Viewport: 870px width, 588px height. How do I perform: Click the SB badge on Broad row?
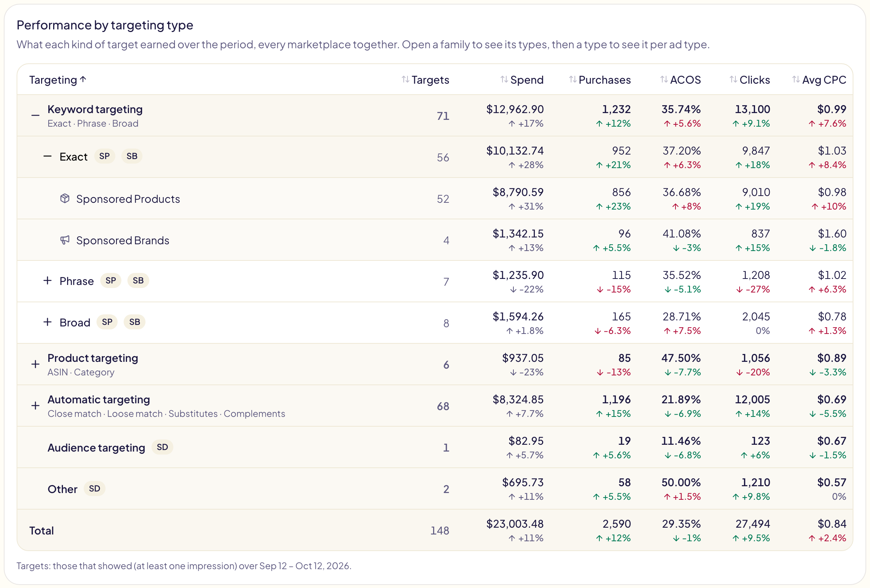click(135, 322)
